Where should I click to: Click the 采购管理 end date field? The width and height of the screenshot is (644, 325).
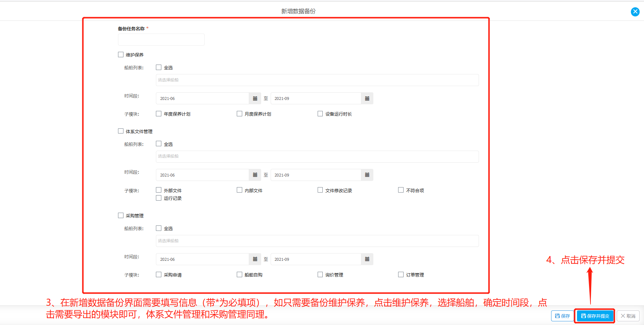pyautogui.click(x=316, y=259)
